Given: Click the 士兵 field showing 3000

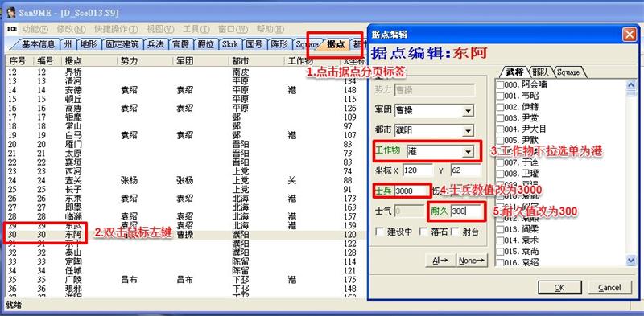Looking at the screenshot, I should [411, 191].
